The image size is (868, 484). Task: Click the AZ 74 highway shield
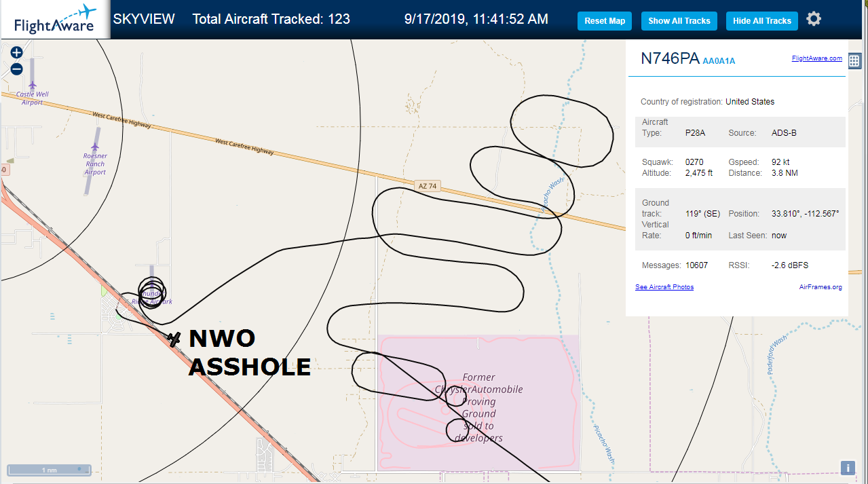pyautogui.click(x=426, y=185)
